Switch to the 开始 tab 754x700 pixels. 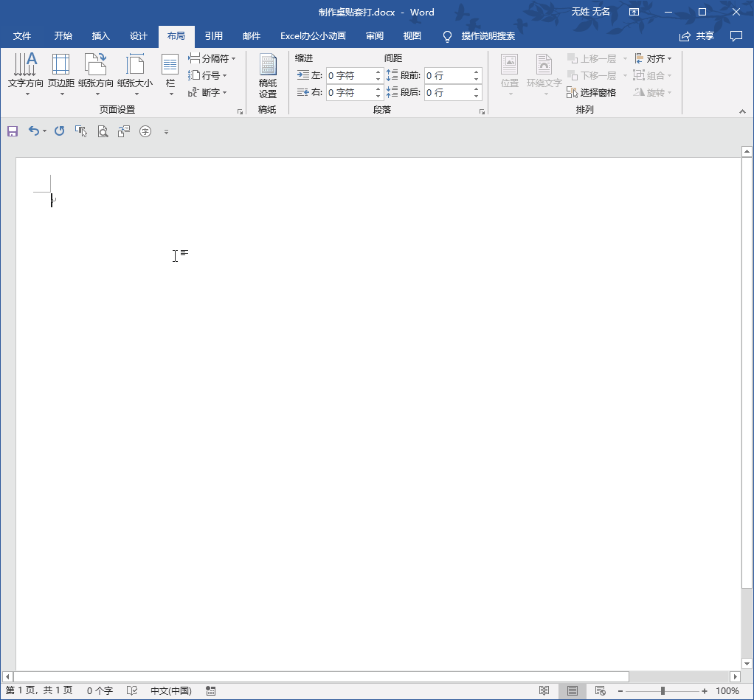click(63, 36)
